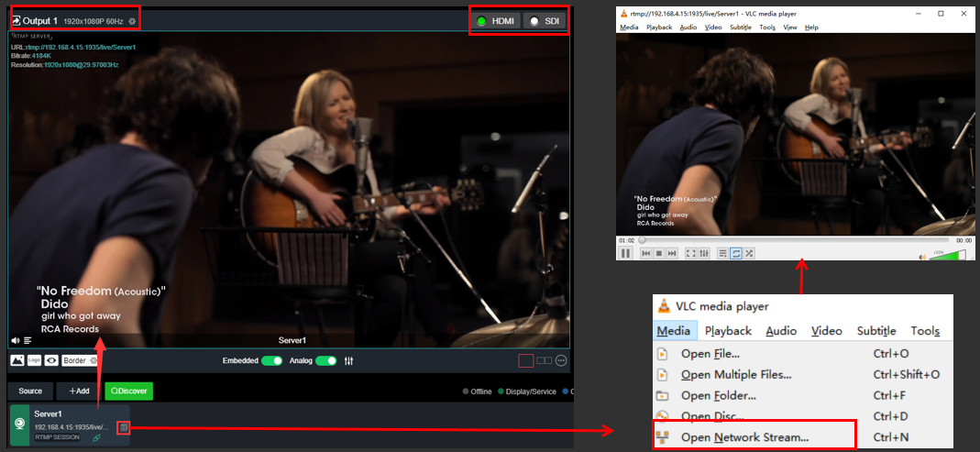This screenshot has height=452, width=980.
Task: Open Audio menu in VLC player window
Action: (688, 28)
